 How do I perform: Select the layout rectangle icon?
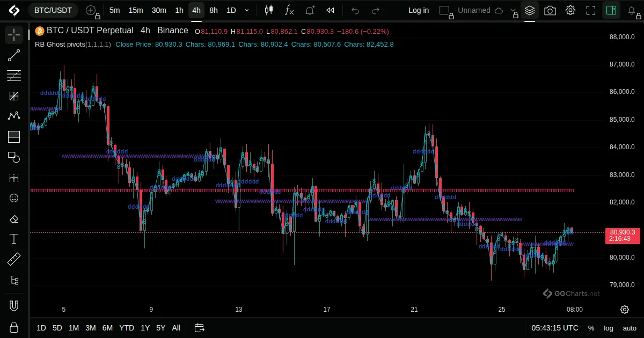point(445,10)
